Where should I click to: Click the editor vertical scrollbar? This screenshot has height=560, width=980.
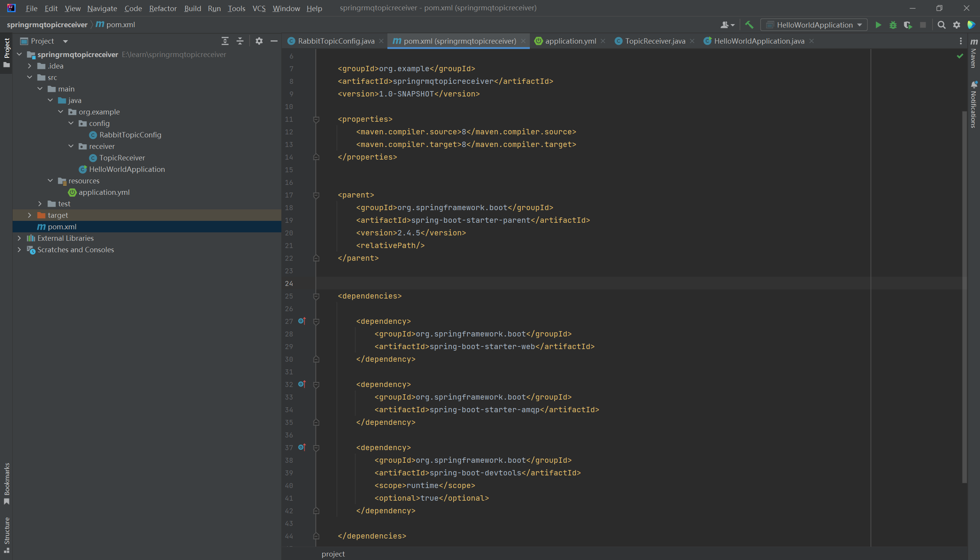coord(964,296)
